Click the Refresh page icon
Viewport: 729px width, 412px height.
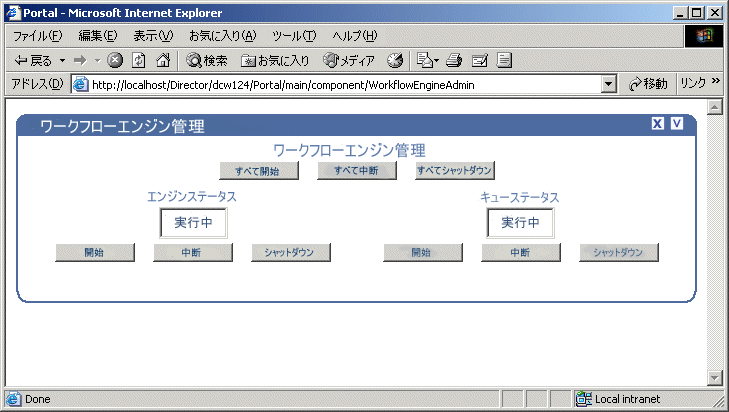[139, 60]
